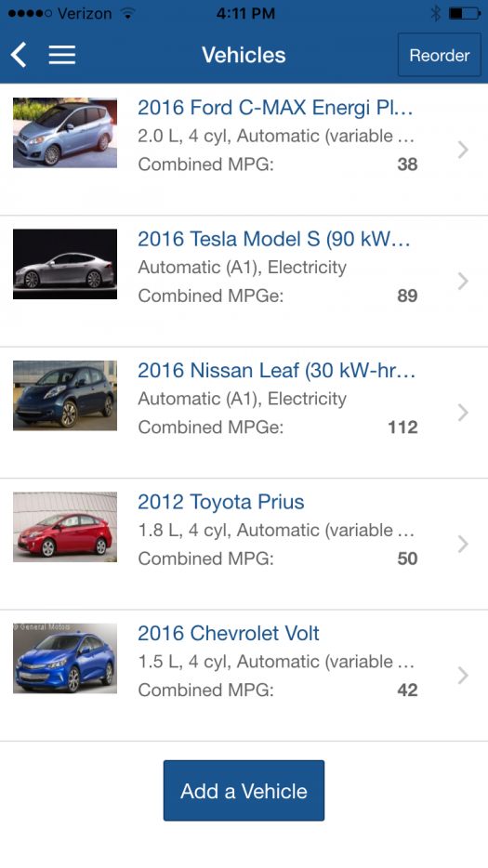Tap the Wi-Fi signal icon
This screenshot has height=868, width=488.
[128, 13]
